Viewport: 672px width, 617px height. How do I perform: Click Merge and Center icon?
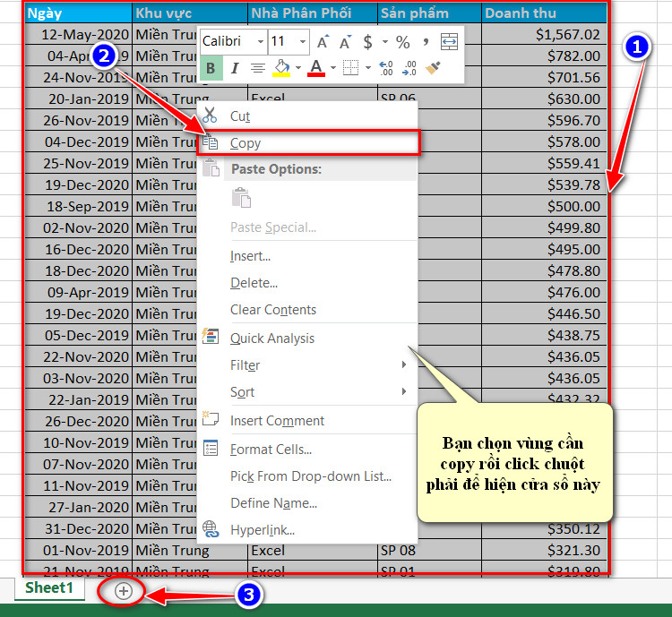[x=449, y=41]
